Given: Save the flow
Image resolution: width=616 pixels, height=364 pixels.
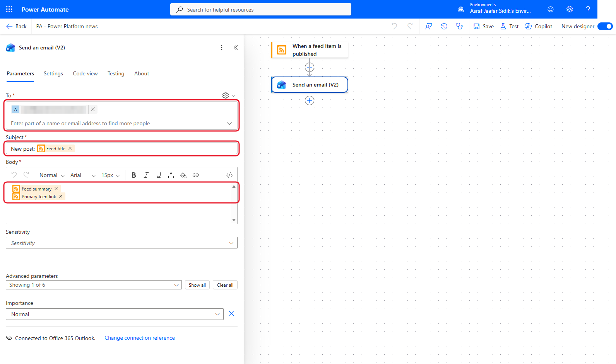Looking at the screenshot, I should [484, 26].
